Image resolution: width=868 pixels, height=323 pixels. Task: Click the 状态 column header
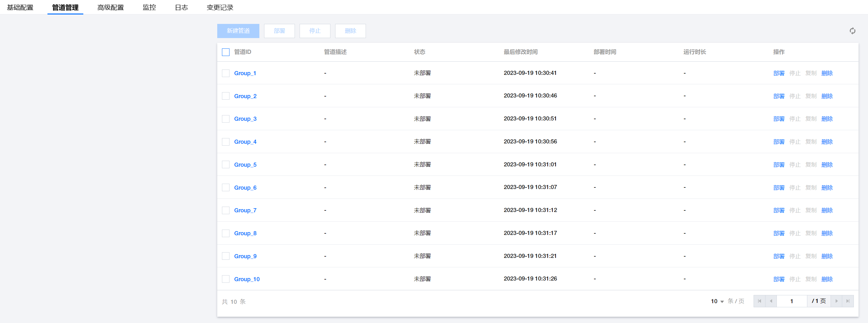[x=419, y=52]
